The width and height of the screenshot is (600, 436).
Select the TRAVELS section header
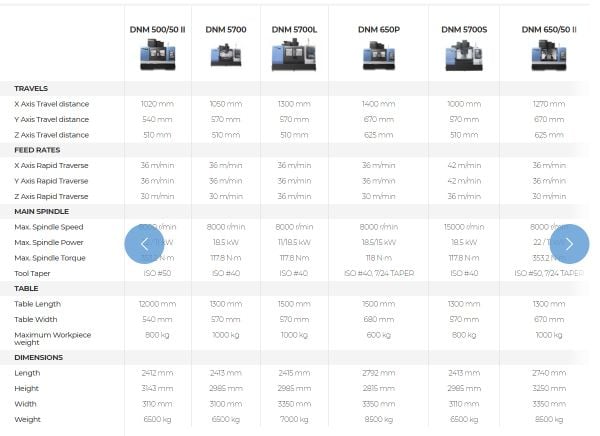(x=31, y=88)
